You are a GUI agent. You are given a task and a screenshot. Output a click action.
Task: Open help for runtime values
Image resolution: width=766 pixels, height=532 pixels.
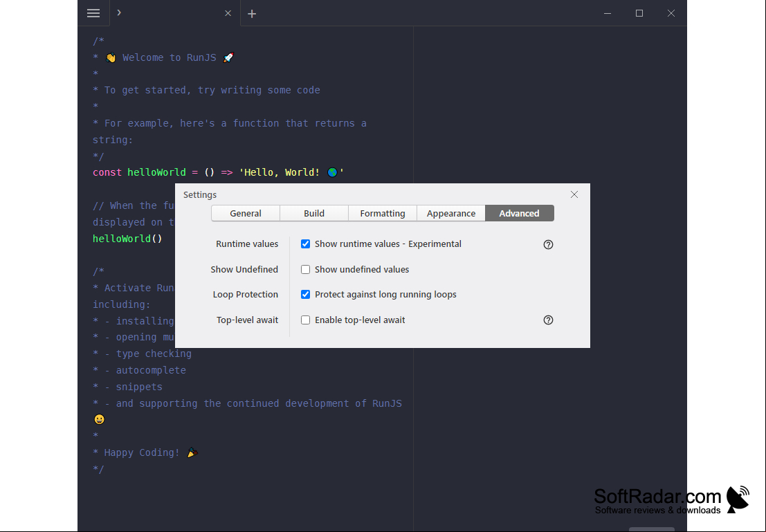pos(548,244)
